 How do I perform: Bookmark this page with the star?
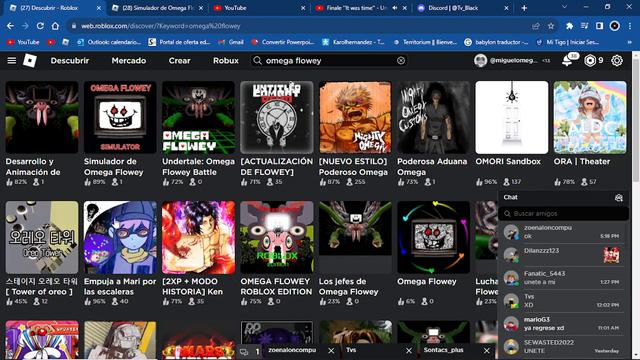551,26
